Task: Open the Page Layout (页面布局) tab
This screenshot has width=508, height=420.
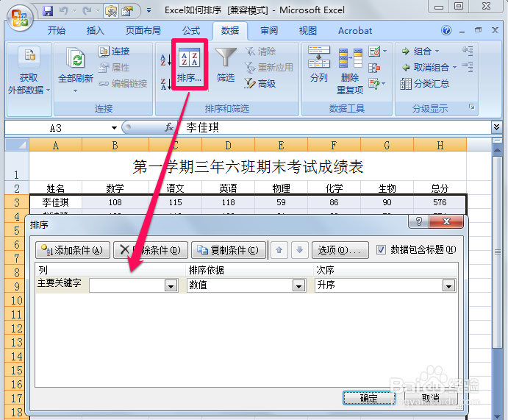Action: (x=143, y=30)
